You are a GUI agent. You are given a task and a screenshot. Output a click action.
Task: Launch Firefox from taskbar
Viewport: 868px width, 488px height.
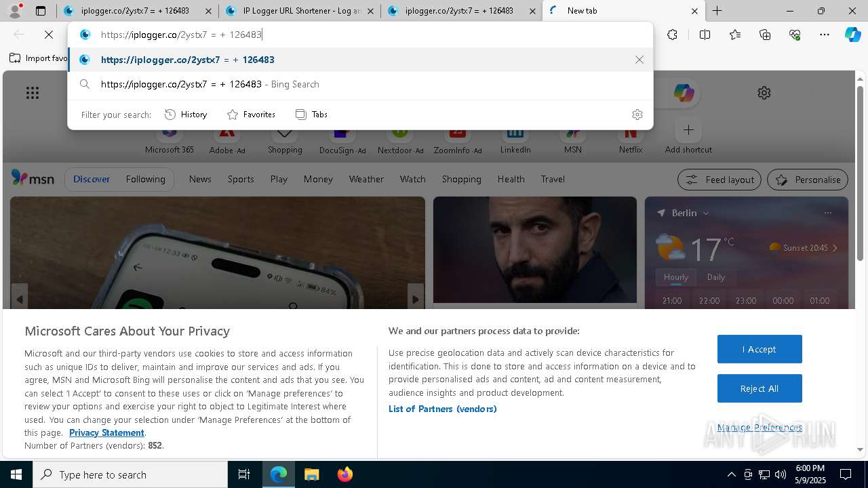[x=345, y=474]
